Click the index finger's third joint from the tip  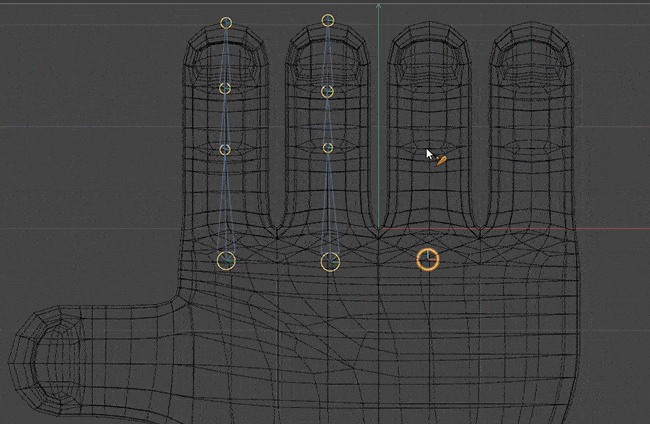pos(225,150)
